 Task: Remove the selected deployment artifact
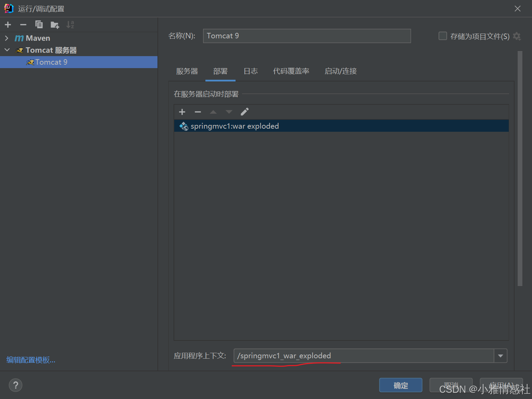(x=198, y=112)
